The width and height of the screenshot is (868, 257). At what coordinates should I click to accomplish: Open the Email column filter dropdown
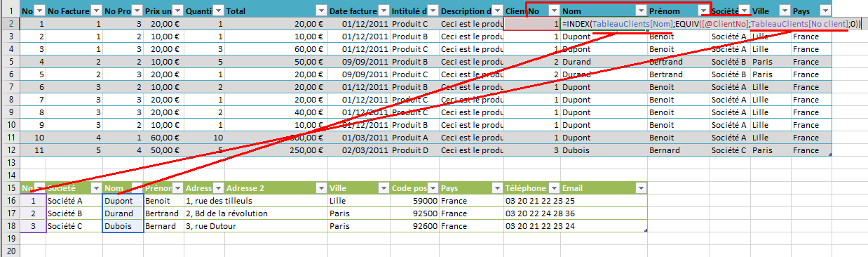click(x=640, y=188)
